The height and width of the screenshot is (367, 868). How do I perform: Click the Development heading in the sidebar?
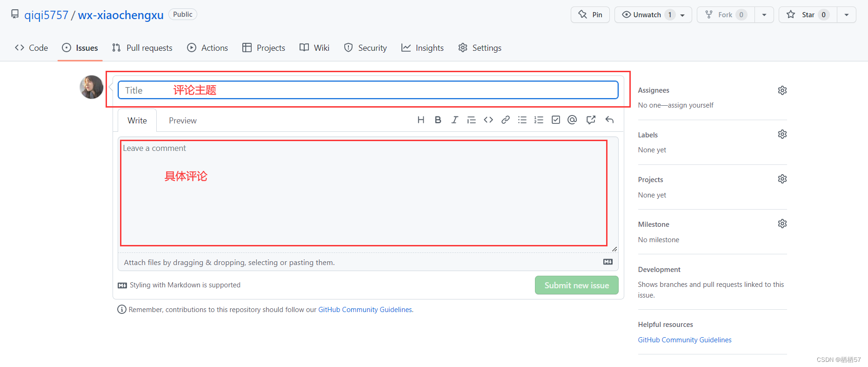click(x=659, y=270)
